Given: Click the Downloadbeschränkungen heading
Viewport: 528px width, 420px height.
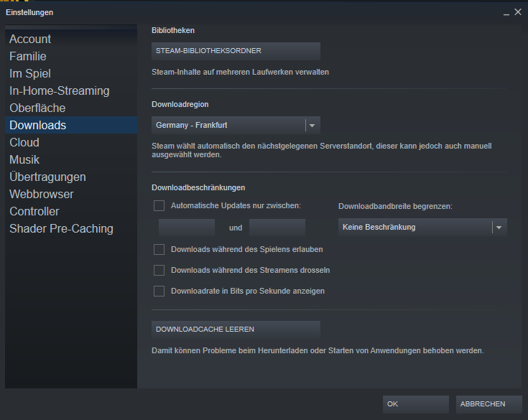Looking at the screenshot, I should tap(198, 187).
